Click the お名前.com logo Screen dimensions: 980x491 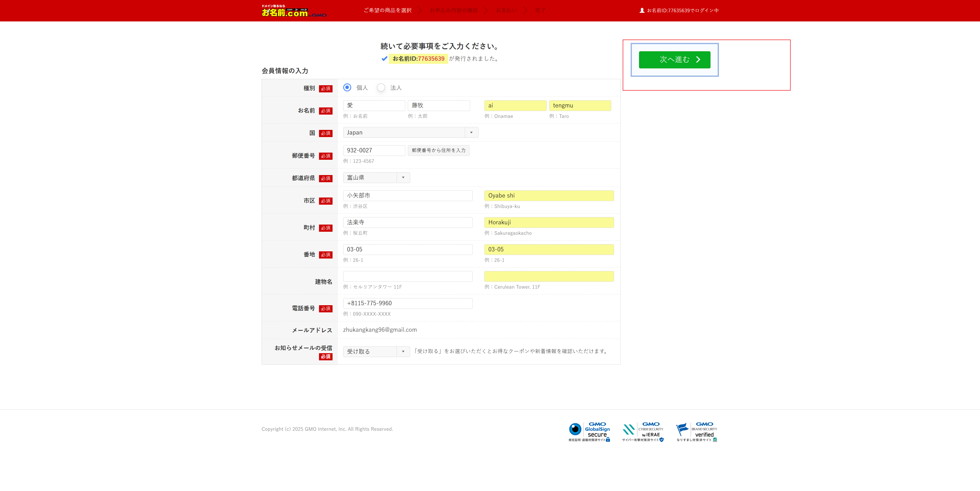click(294, 11)
